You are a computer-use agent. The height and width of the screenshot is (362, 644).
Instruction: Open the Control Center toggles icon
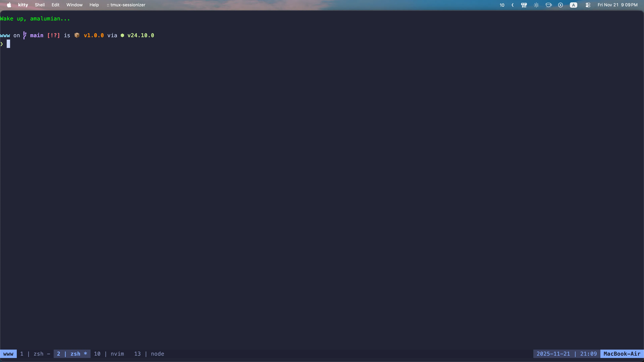tap(588, 5)
